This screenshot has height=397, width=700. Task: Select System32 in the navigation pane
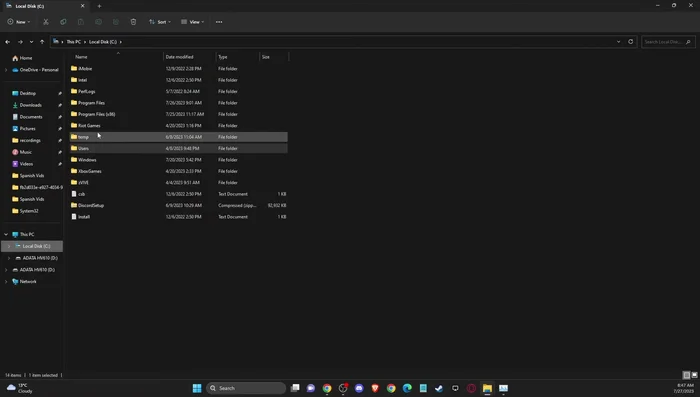point(29,211)
